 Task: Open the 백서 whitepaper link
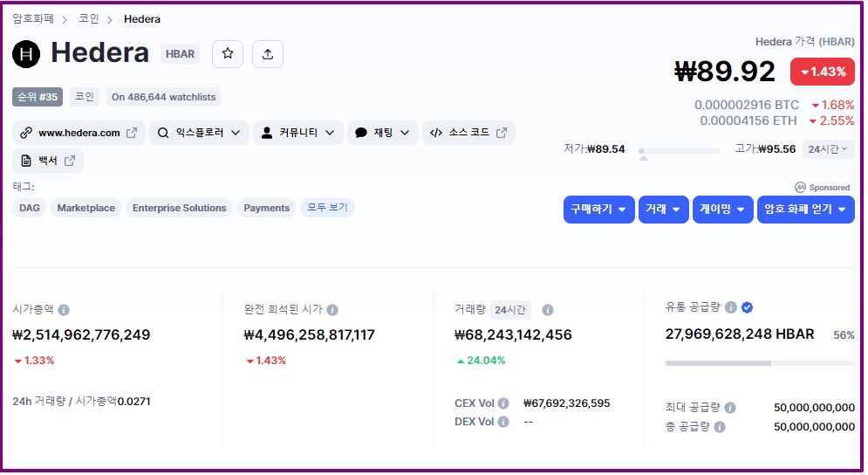(48, 161)
